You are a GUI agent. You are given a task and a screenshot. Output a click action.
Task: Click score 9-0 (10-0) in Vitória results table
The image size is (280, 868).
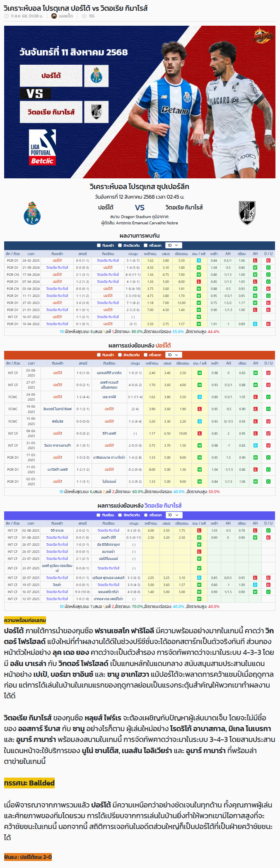pos(83,592)
